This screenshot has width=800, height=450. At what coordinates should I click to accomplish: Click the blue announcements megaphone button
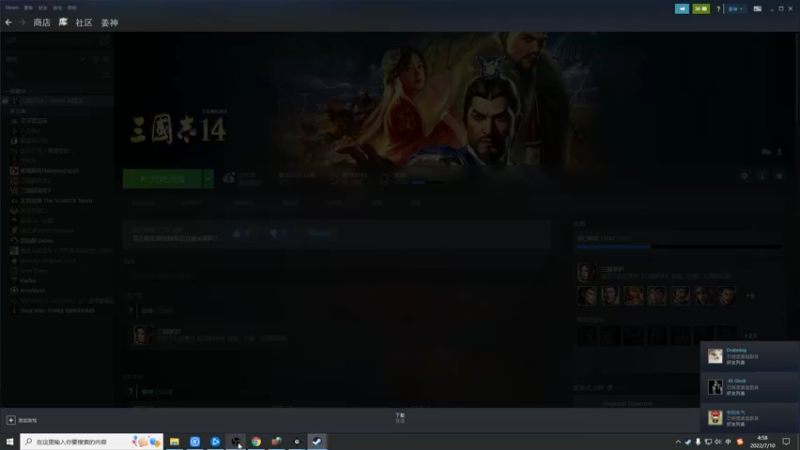(682, 9)
